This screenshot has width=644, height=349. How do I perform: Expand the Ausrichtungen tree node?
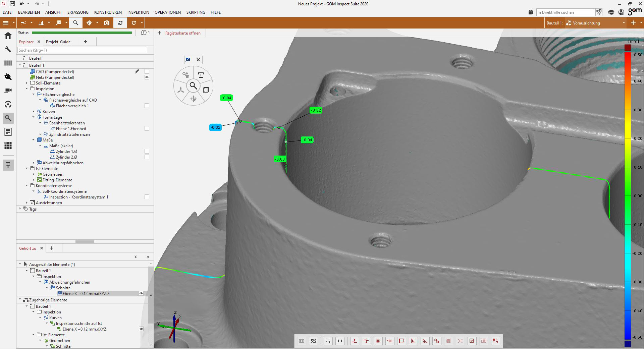coord(27,202)
